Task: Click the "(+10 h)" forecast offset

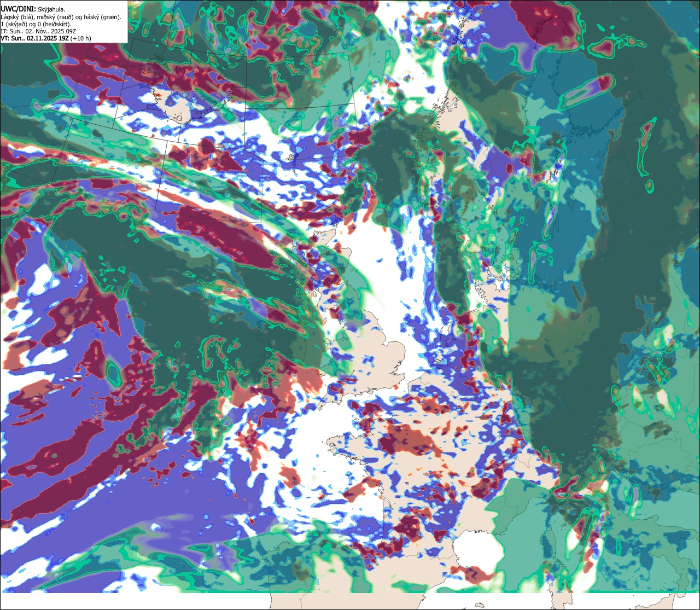Action: (80, 39)
